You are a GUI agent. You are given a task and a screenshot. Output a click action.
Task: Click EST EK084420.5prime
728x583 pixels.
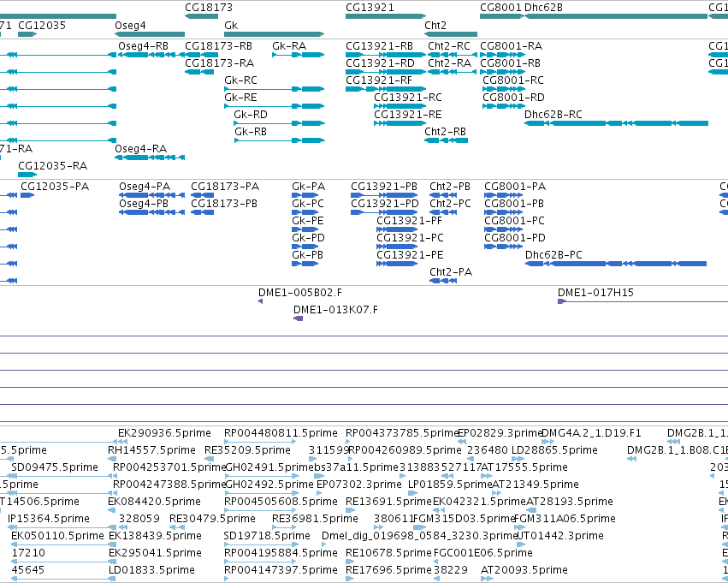point(111,510)
